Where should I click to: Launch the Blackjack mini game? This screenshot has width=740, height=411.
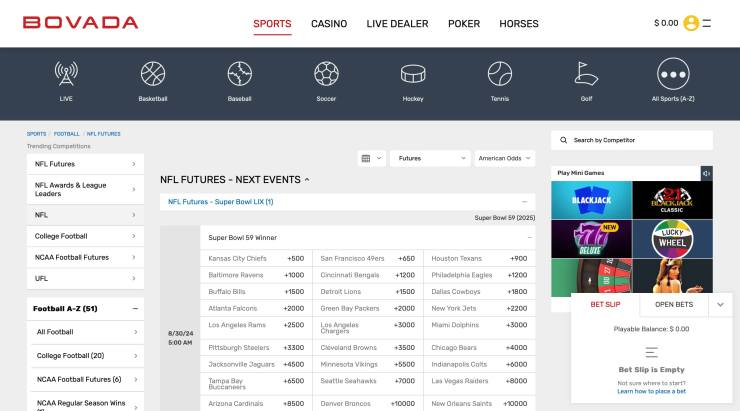coord(591,200)
